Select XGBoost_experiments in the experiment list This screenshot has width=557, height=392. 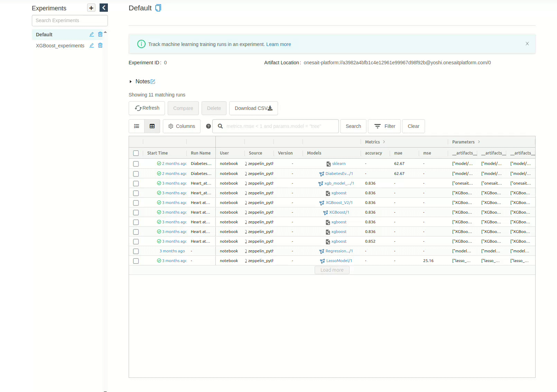pos(60,46)
